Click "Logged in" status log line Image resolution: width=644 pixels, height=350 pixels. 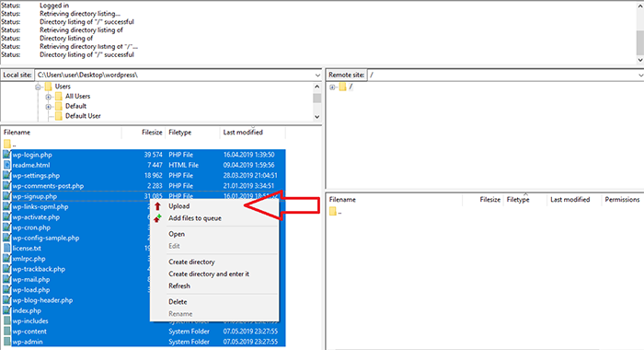click(x=54, y=6)
